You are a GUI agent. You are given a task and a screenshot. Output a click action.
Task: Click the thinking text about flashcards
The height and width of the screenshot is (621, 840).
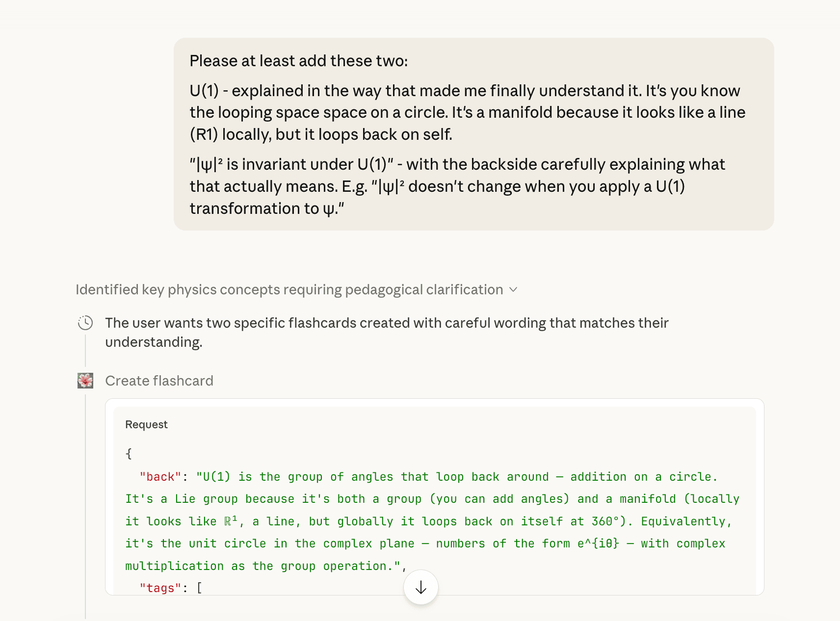(387, 332)
